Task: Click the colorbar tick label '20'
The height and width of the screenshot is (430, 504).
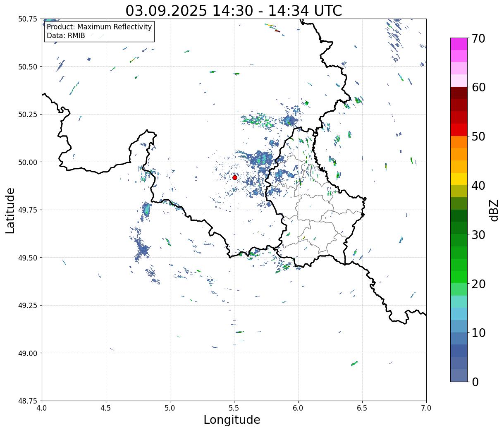Action: [x=478, y=284]
